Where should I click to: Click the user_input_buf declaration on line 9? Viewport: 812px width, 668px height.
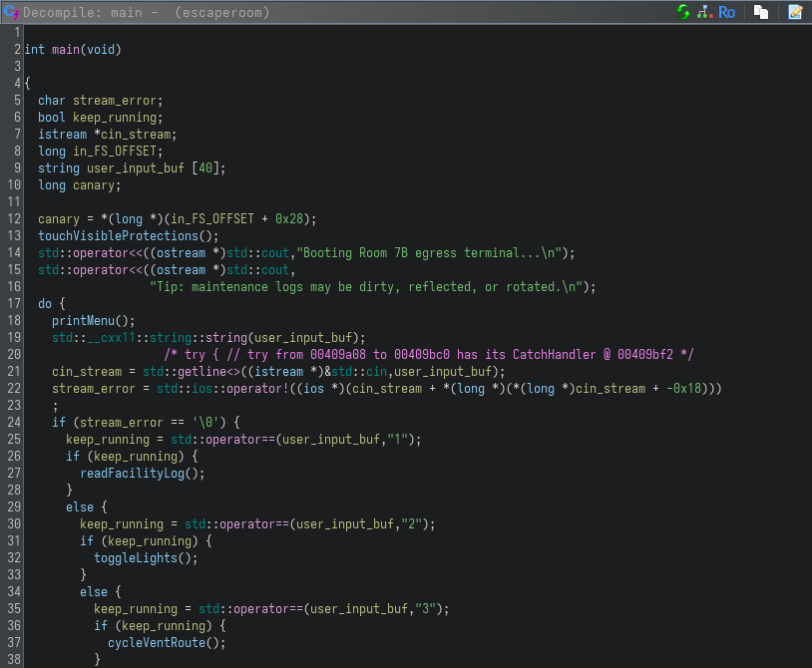coord(135,168)
